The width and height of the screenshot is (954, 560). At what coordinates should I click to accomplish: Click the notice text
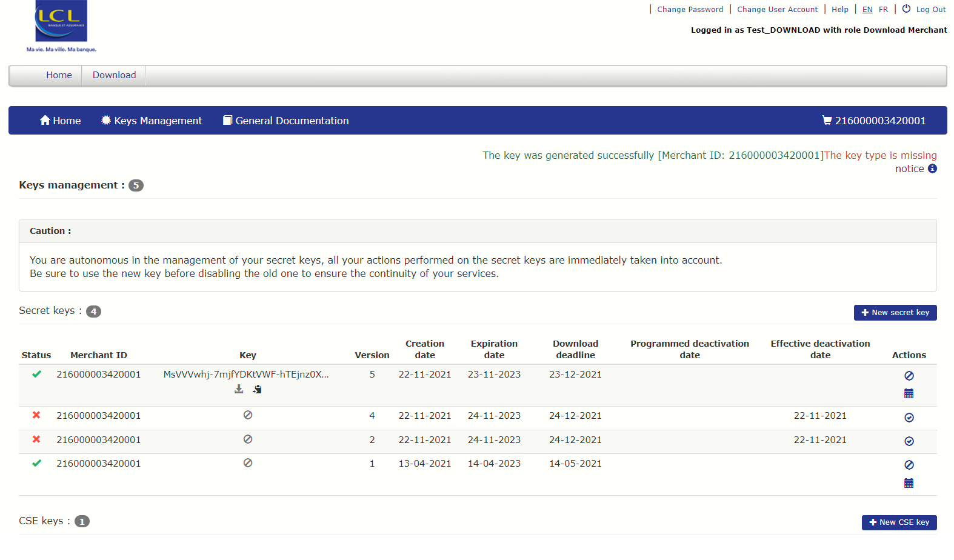910,169
